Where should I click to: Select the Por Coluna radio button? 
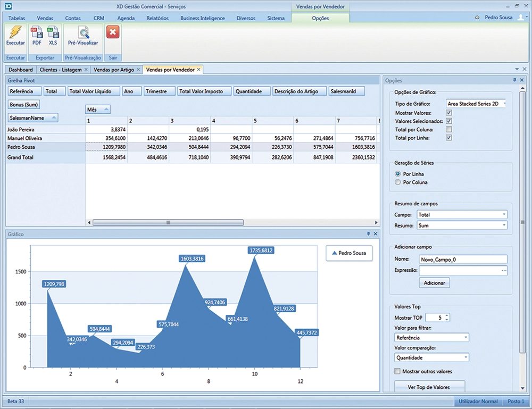click(398, 182)
